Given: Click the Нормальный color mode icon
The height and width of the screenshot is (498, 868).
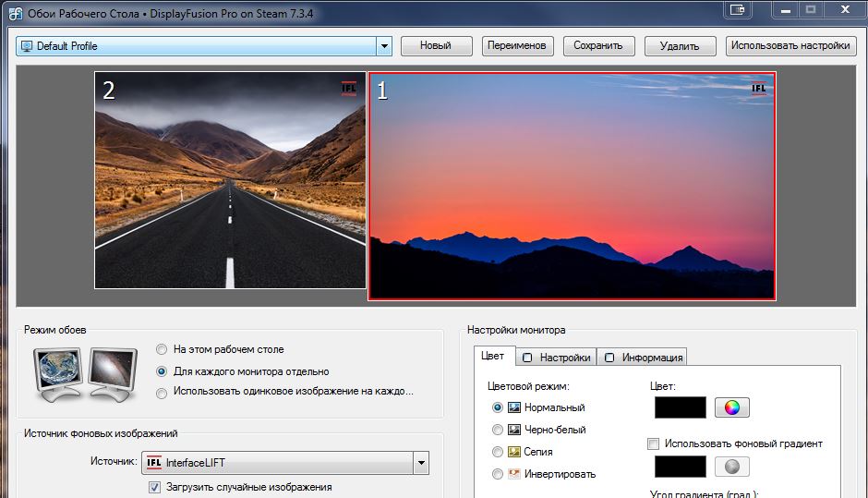Looking at the screenshot, I should [514, 407].
